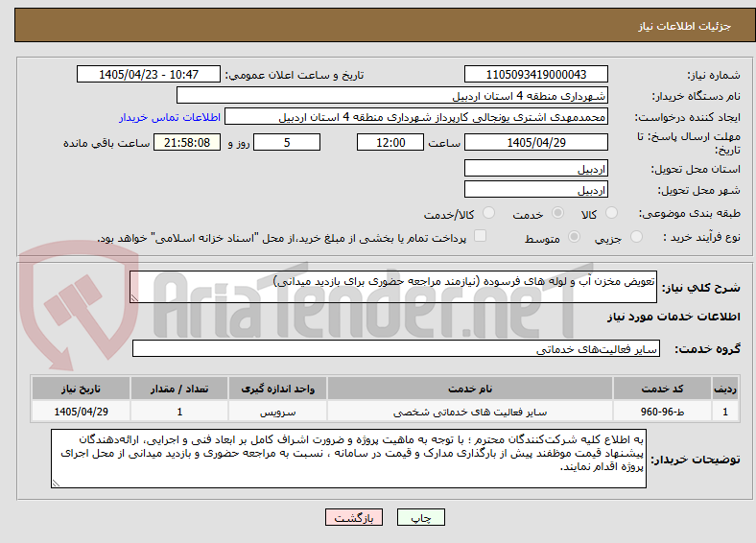Click the buyer organization name field
This screenshot has height=543, width=756.
click(392, 96)
